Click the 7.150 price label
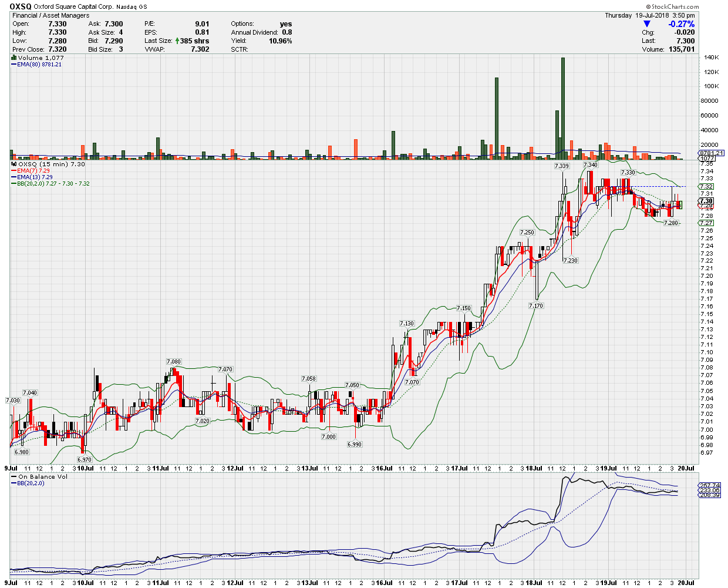 pyautogui.click(x=464, y=308)
